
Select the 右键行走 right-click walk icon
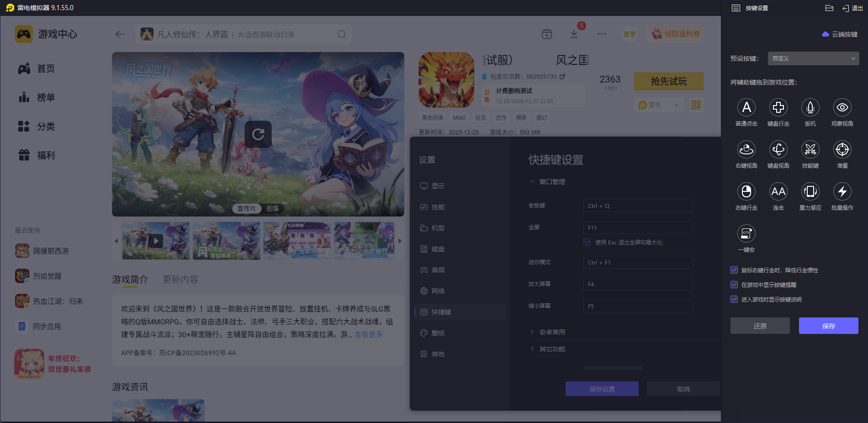coord(746,191)
